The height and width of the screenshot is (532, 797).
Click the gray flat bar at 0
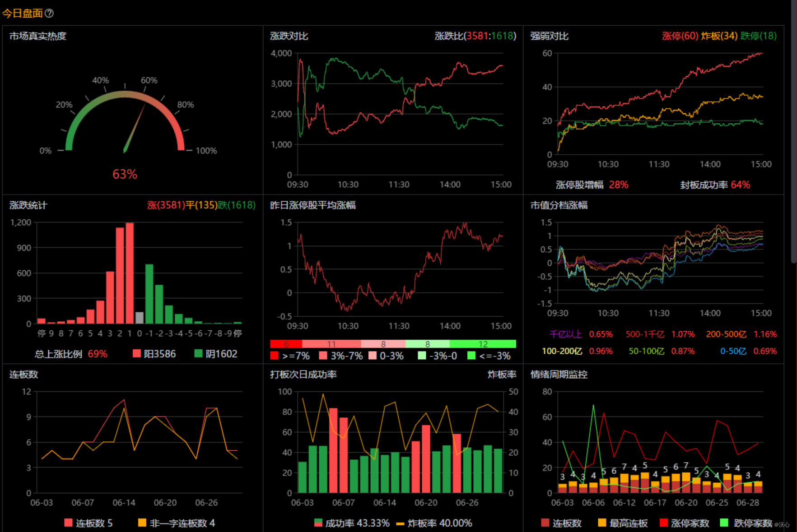point(140,318)
